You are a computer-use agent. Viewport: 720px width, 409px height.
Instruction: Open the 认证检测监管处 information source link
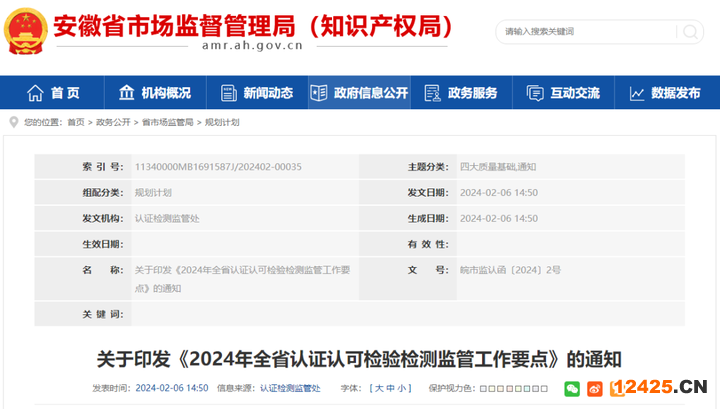(289, 387)
